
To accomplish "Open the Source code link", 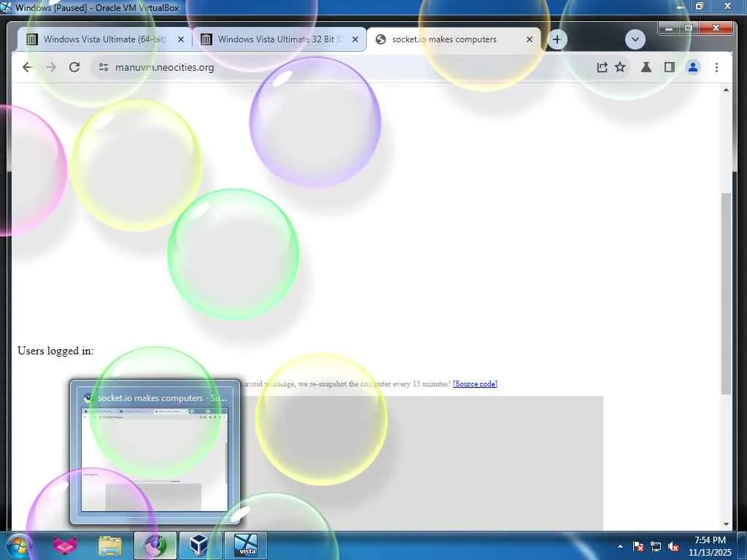I will click(x=475, y=384).
